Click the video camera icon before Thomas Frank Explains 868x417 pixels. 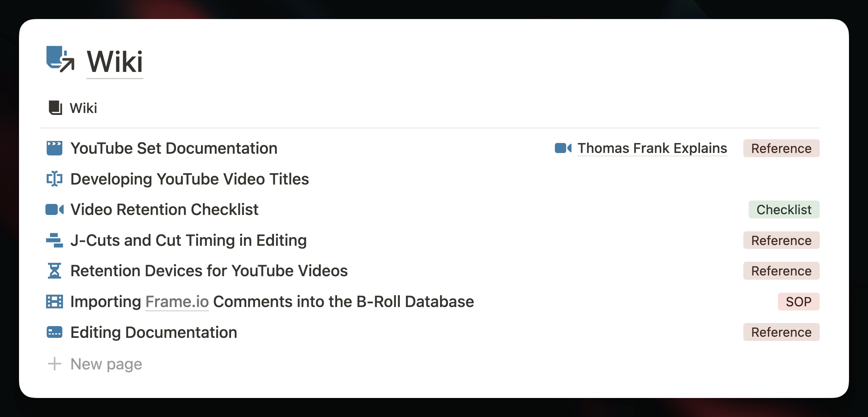[x=563, y=148]
